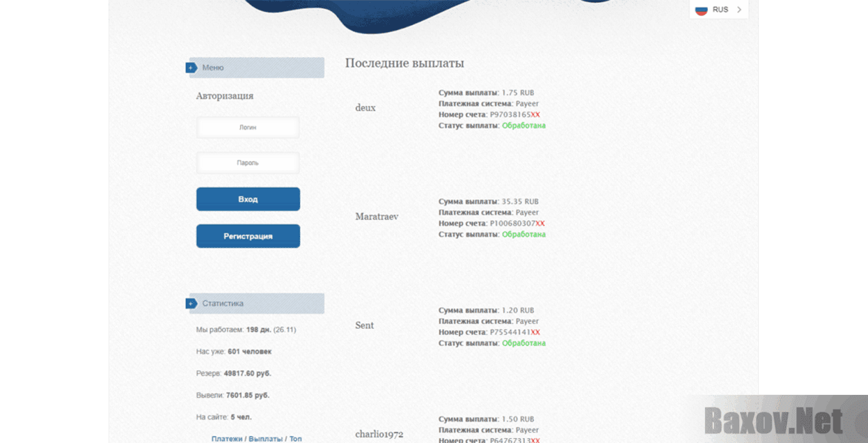Select the username Maratraev

377,217
